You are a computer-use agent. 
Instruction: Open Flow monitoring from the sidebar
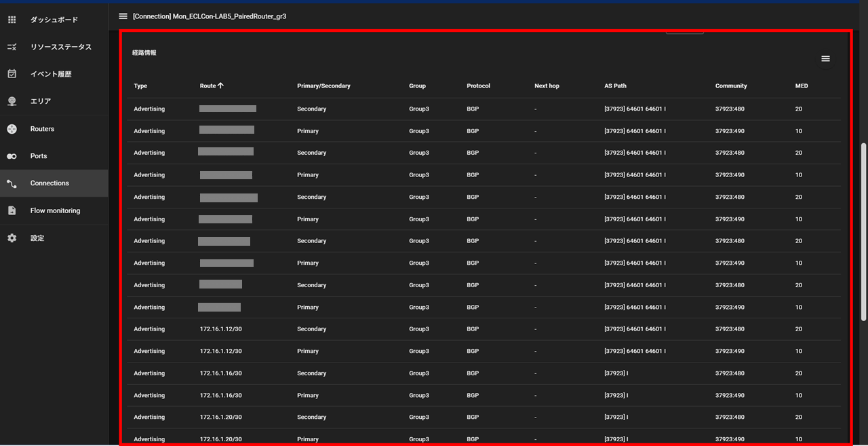click(11, 210)
